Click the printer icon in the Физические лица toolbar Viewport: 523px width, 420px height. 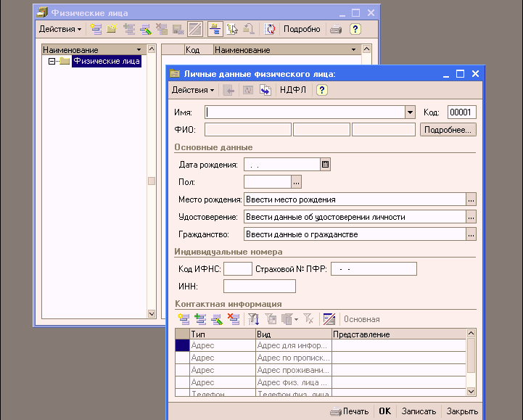click(x=336, y=29)
